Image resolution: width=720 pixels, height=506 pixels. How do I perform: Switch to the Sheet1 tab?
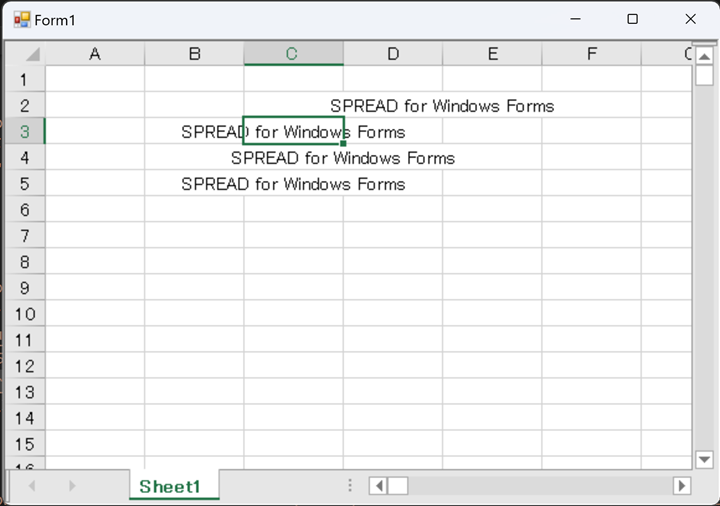tap(174, 486)
